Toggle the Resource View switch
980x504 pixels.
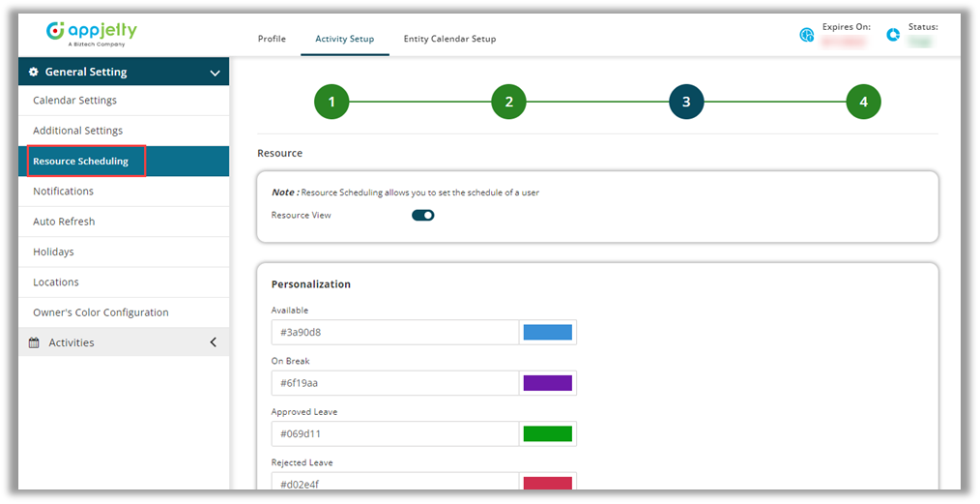[x=422, y=216]
